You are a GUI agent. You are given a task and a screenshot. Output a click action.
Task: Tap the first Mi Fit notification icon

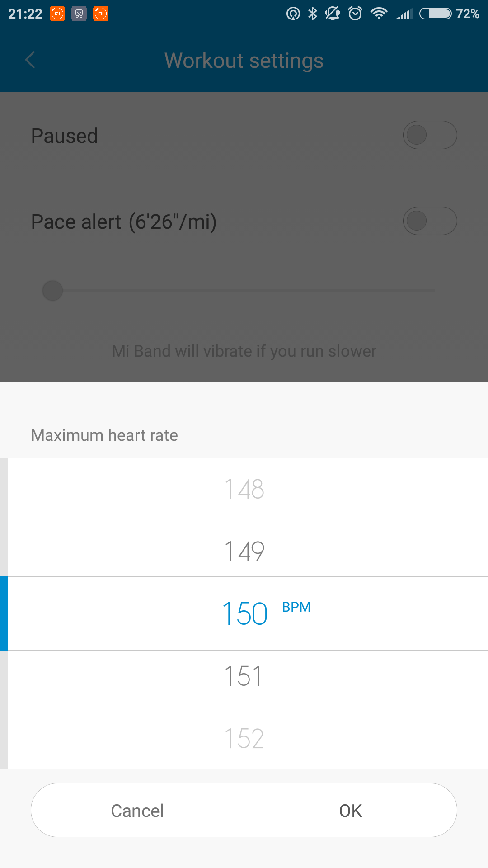click(57, 14)
